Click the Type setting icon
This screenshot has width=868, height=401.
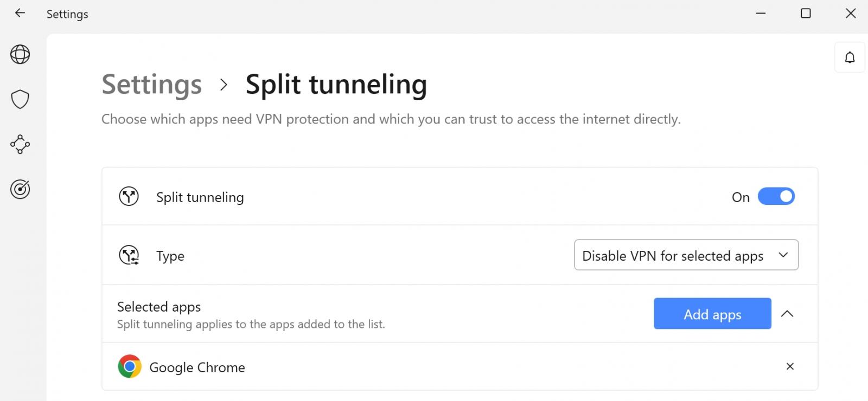point(129,255)
